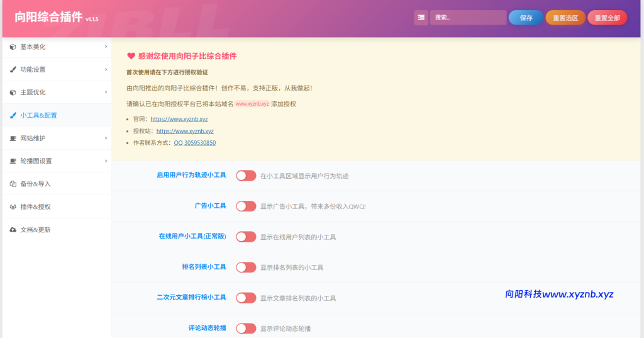Expand the 基本美化 chevron arrow

[106, 47]
